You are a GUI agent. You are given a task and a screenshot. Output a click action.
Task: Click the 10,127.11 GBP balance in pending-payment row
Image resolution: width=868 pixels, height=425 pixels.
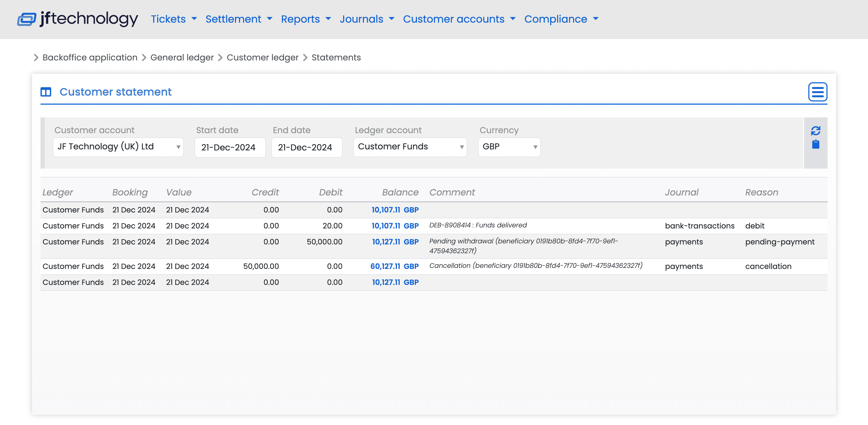click(x=395, y=242)
